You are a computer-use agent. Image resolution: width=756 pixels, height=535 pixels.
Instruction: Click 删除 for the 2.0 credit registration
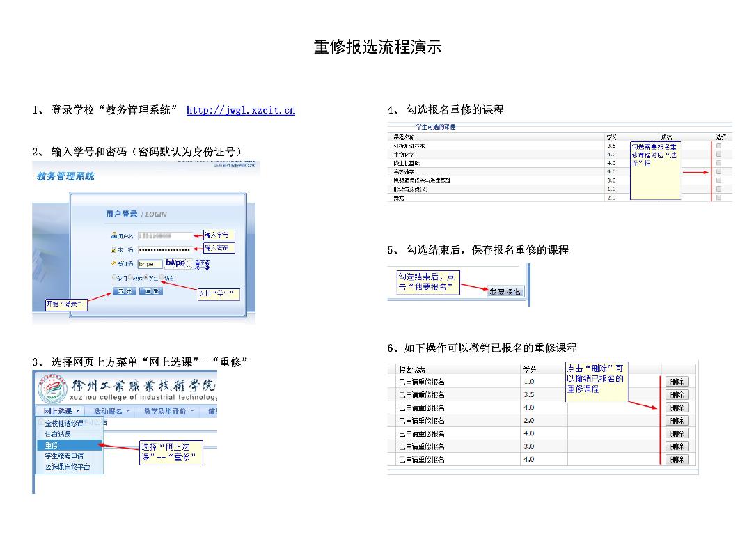pyautogui.click(x=677, y=421)
